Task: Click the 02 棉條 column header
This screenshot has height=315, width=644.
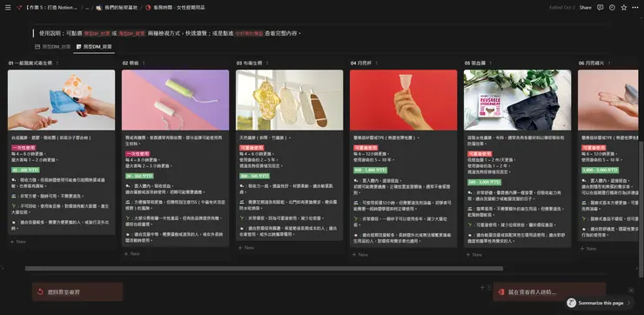Action: 131,63
